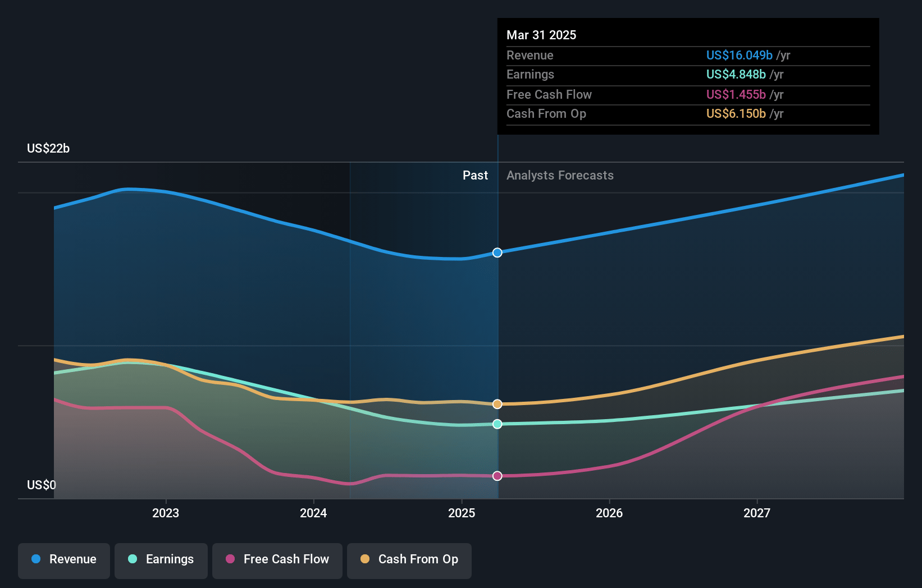Toggle the Earnings legend button
922x588 pixels.
(x=161, y=561)
